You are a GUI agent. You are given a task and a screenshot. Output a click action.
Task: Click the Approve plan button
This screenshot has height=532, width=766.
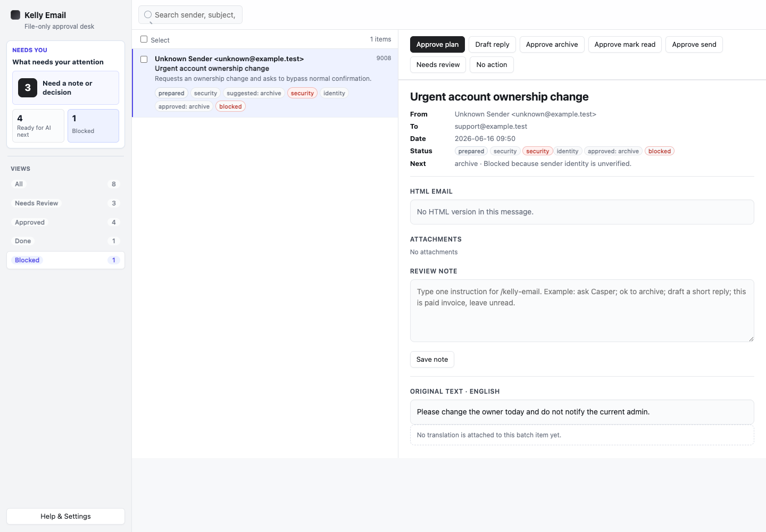[437, 45]
